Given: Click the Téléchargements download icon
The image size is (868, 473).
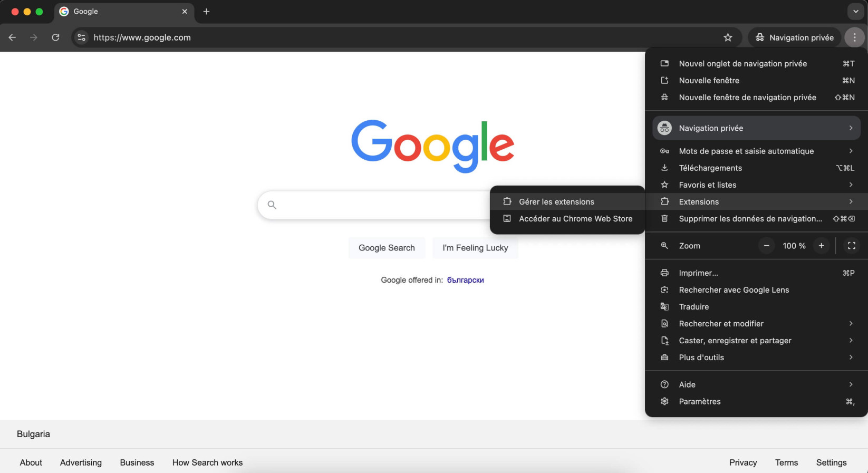Looking at the screenshot, I should point(664,168).
